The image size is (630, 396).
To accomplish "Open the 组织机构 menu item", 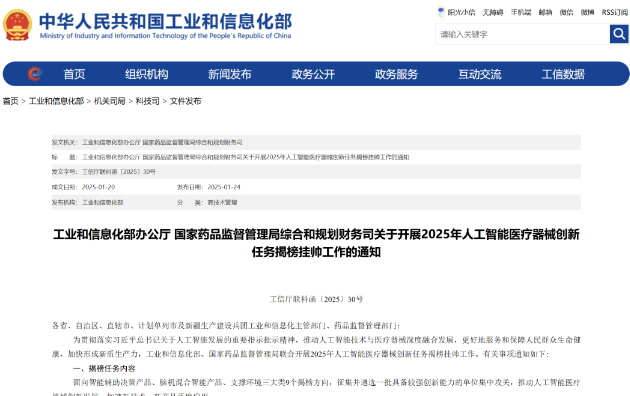I will 147,74.
